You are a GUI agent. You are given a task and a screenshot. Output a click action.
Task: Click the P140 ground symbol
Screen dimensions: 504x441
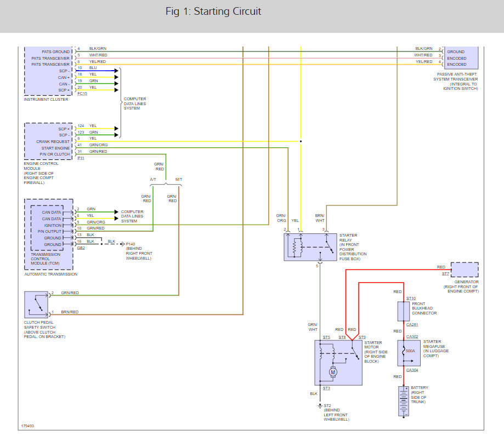click(x=122, y=244)
